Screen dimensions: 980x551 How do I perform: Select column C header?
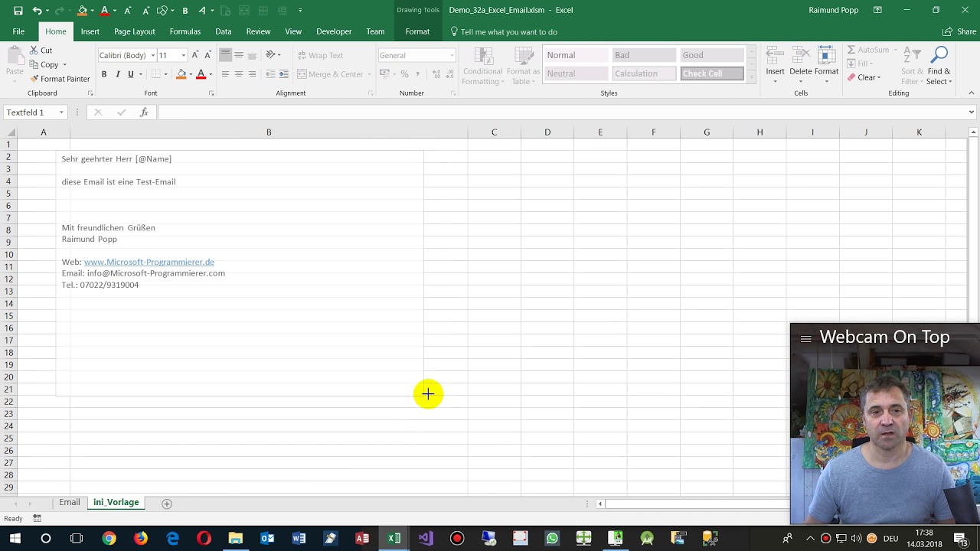494,132
